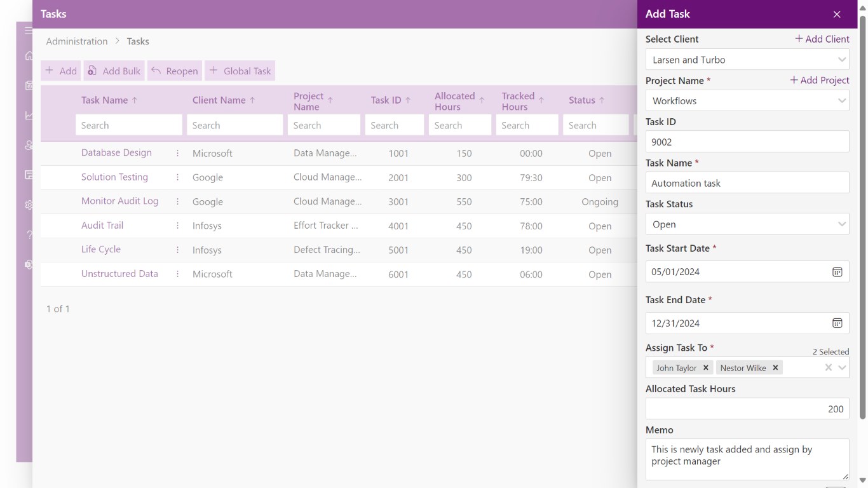This screenshot has width=868, height=488.
Task: Sort by Tracked Hours column arrow
Action: pos(541,100)
